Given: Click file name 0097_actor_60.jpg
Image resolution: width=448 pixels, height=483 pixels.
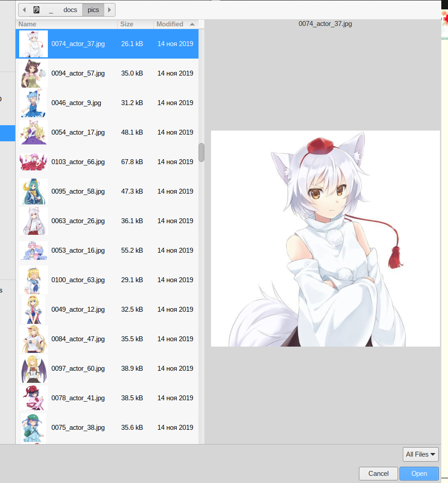Looking at the screenshot, I should coord(78,369).
